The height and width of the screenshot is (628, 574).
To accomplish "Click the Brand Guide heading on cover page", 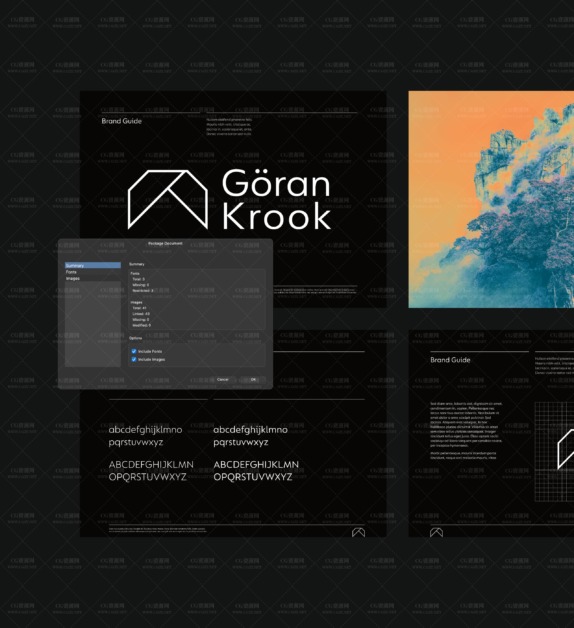I will 121,121.
